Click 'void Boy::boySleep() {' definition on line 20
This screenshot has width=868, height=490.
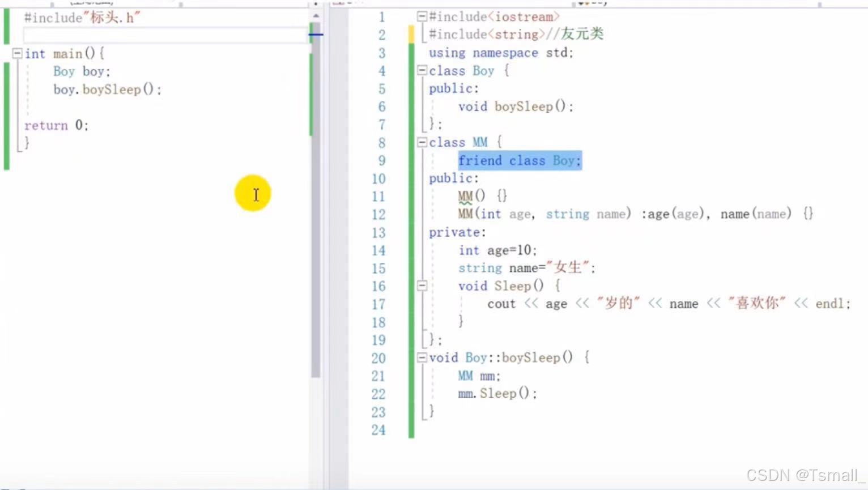pos(509,357)
